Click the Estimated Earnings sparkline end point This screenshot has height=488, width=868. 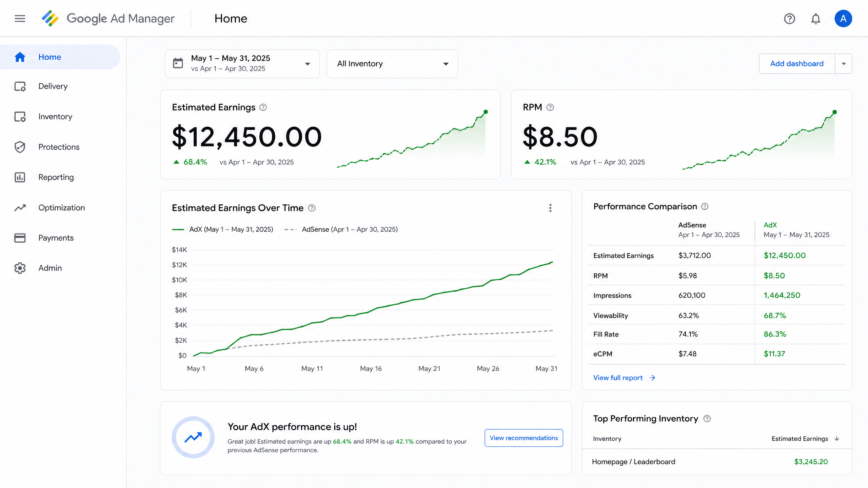pyautogui.click(x=486, y=112)
